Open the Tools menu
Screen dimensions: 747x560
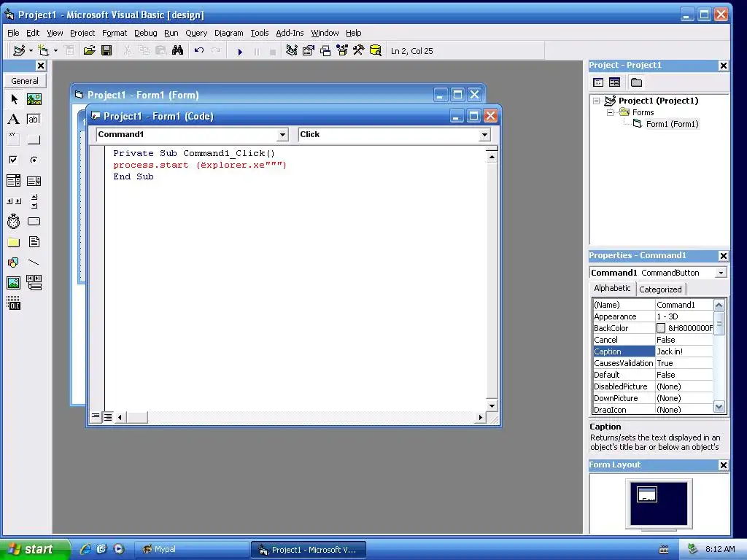pos(260,33)
